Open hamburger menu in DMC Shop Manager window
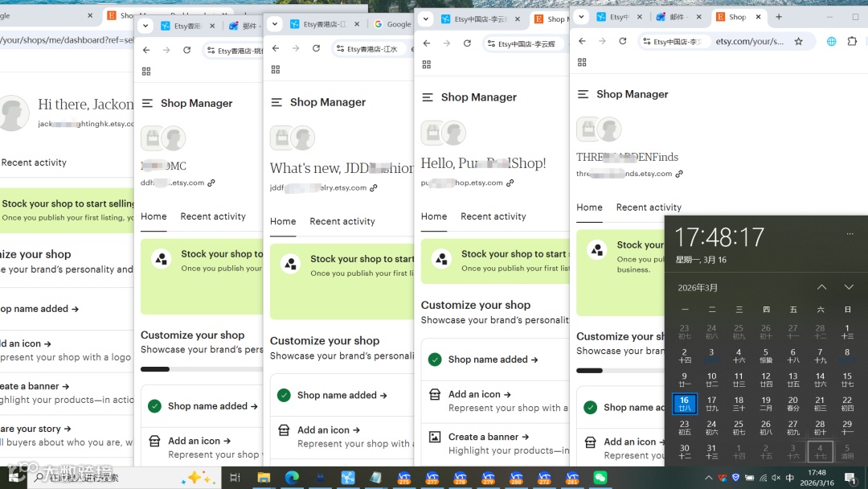The image size is (868, 489). [147, 103]
